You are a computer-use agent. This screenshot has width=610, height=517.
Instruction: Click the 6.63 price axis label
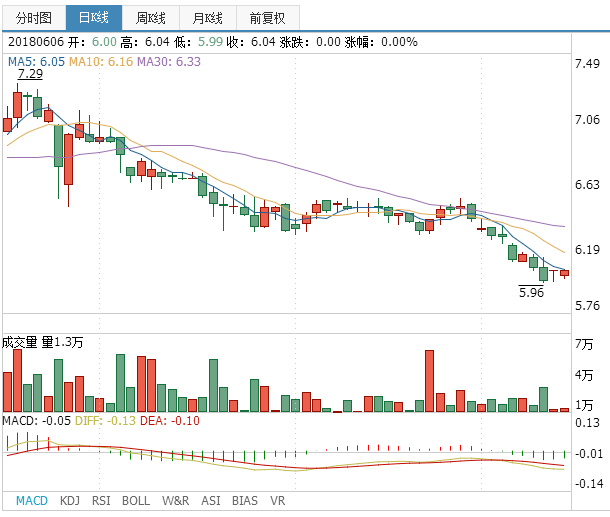[x=587, y=184]
